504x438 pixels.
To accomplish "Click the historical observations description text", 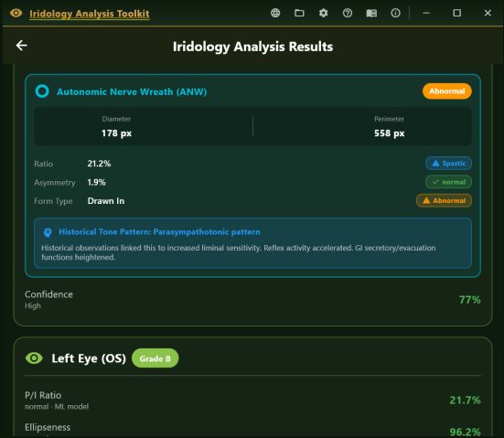I will tap(239, 252).
